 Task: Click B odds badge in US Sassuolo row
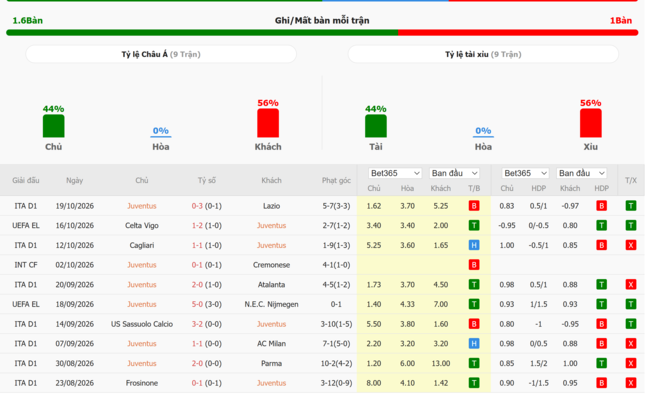tap(474, 324)
